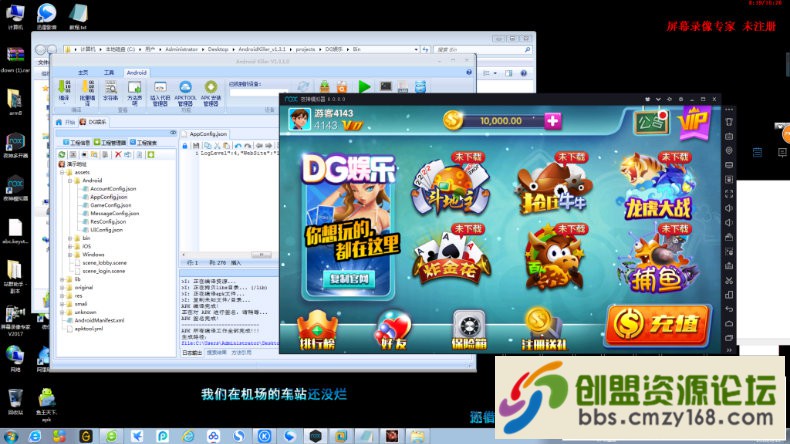Open Internet Explorer from the taskbar
790x444 pixels.
point(35,436)
